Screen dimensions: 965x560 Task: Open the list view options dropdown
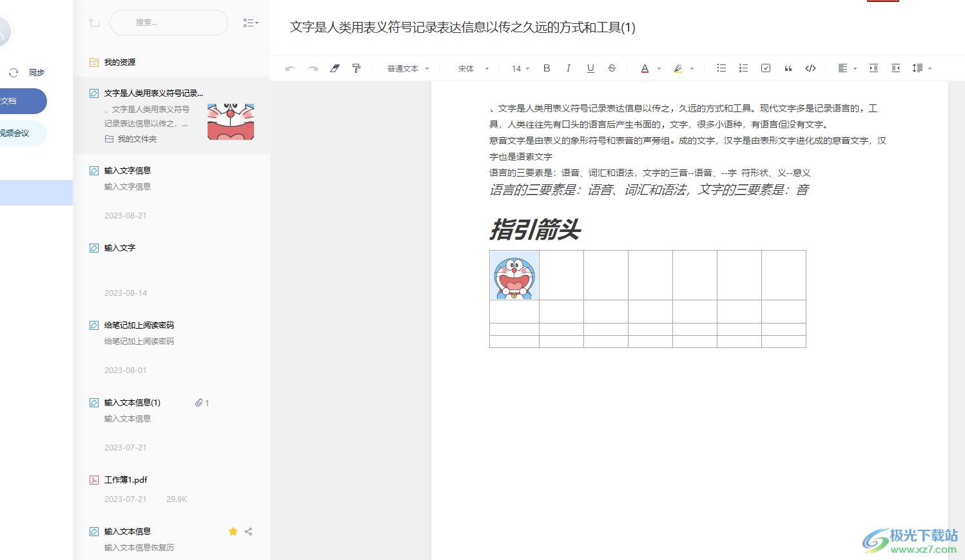[x=251, y=23]
